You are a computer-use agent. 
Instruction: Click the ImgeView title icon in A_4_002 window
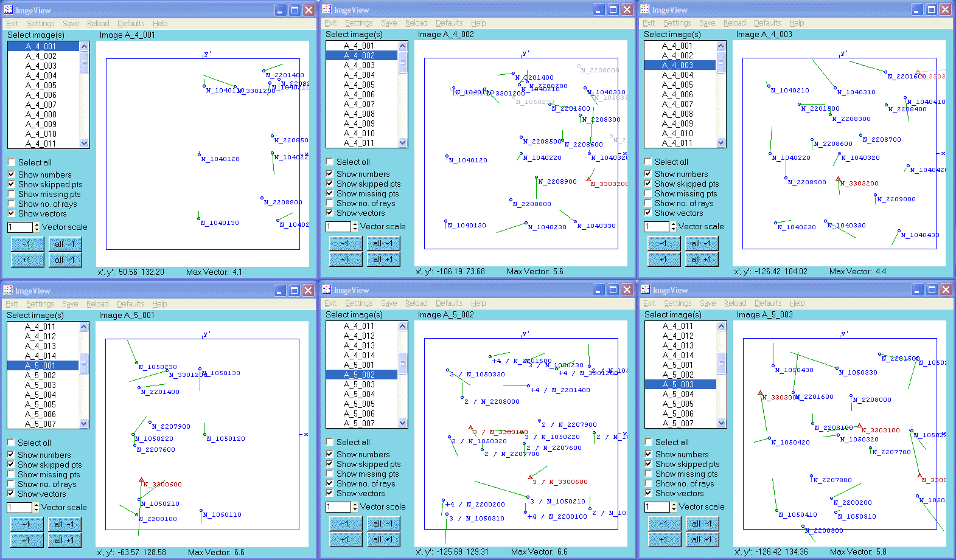pos(327,9)
